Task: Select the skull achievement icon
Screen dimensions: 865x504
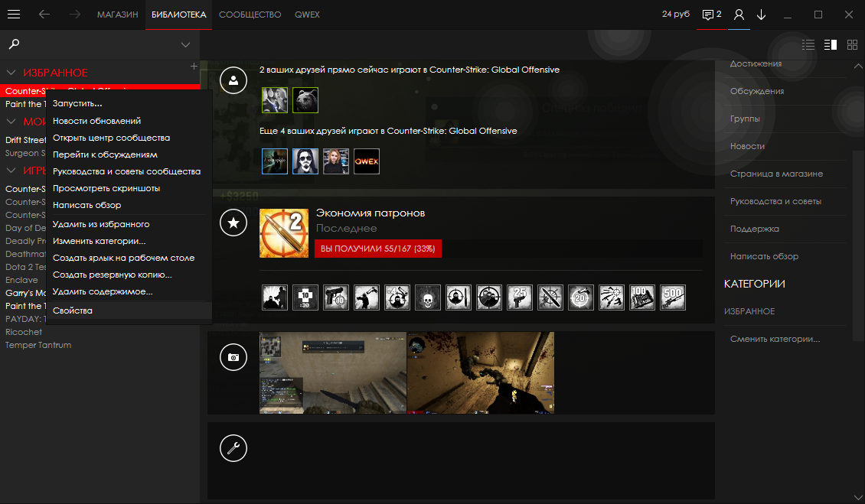Action: pos(428,298)
